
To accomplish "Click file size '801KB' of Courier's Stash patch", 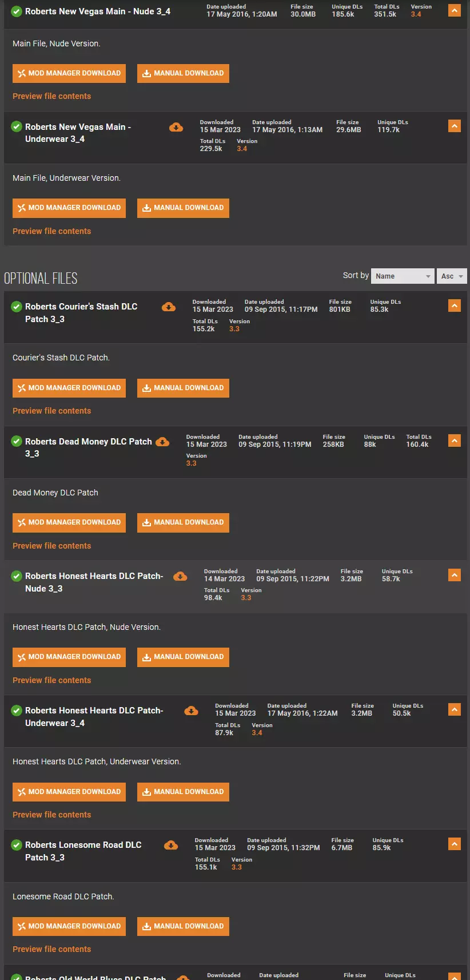I will tap(340, 310).
